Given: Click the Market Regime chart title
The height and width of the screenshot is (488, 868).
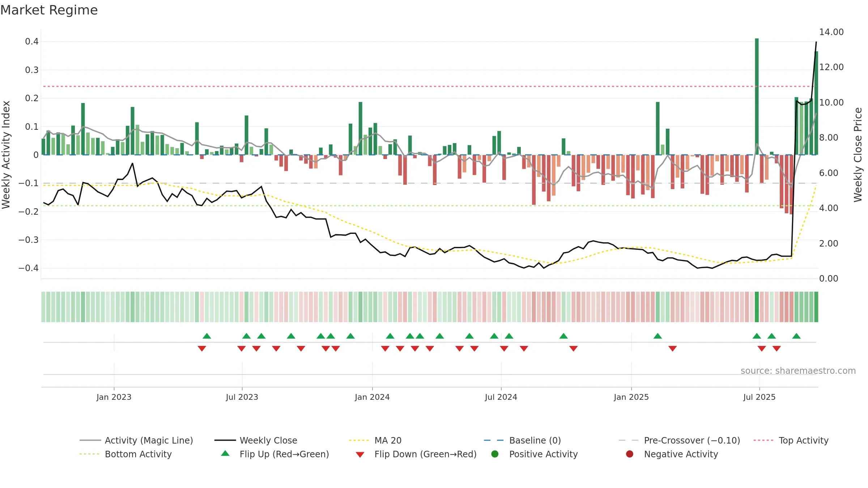Looking at the screenshot, I should point(49,10).
